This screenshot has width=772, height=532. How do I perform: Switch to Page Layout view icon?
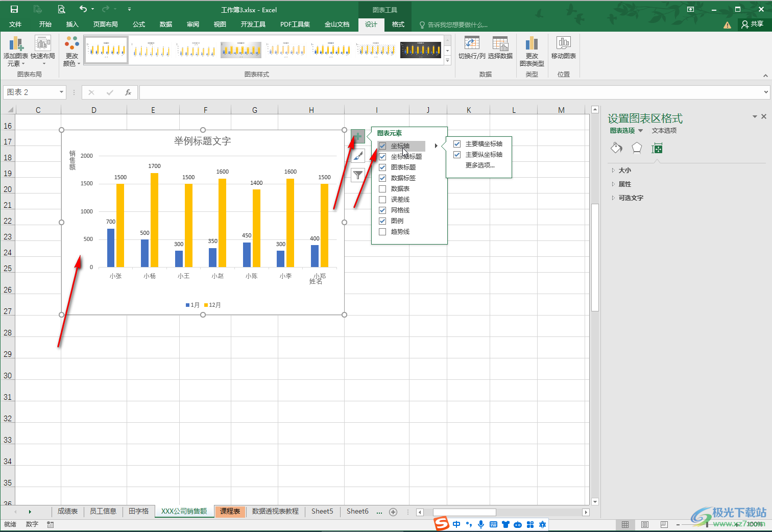coord(645,524)
